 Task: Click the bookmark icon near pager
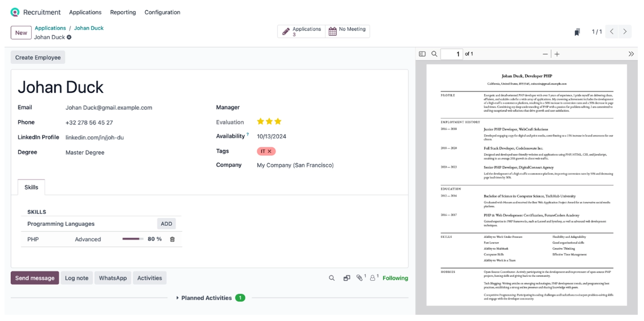[x=577, y=32]
